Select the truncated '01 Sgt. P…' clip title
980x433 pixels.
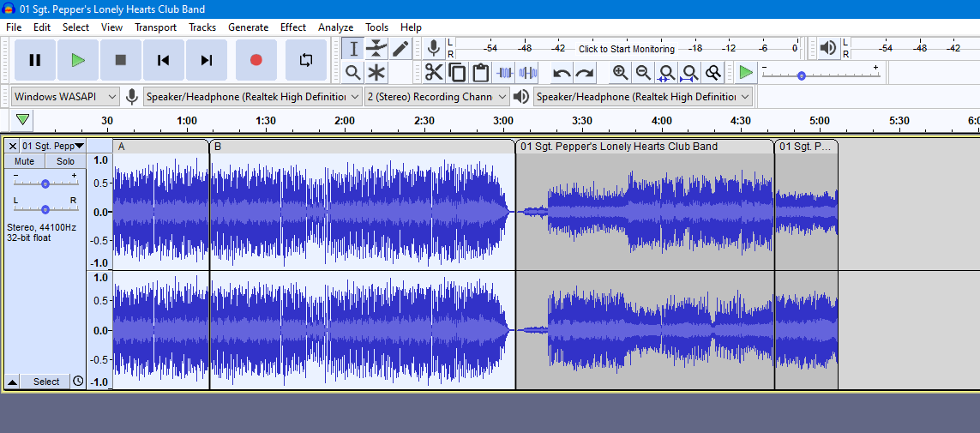pos(806,147)
